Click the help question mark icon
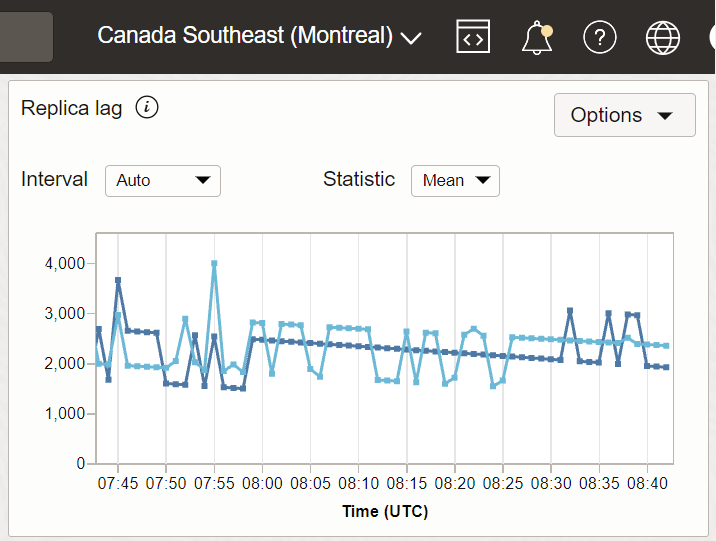This screenshot has height=541, width=716. tap(599, 37)
